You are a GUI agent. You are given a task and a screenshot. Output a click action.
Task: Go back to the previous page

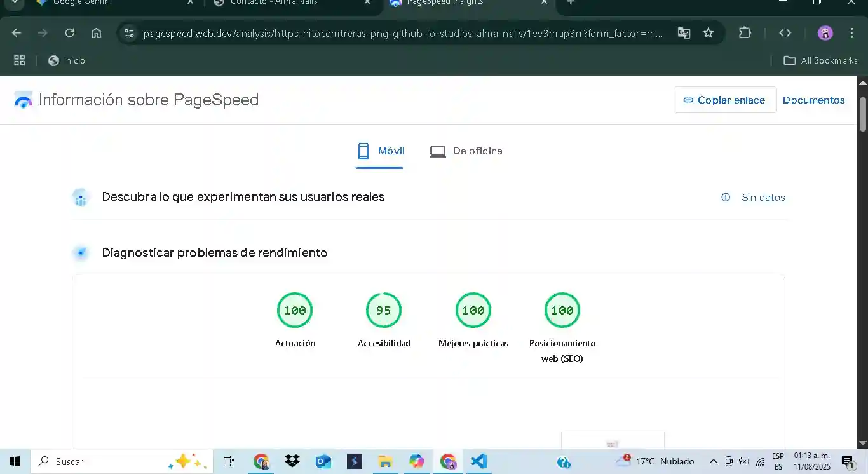[17, 33]
